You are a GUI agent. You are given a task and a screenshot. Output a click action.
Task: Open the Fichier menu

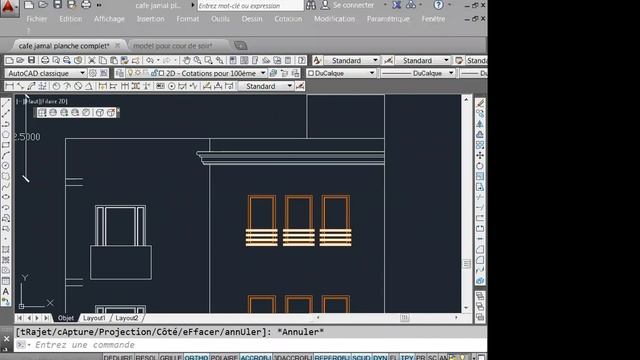tap(36, 19)
